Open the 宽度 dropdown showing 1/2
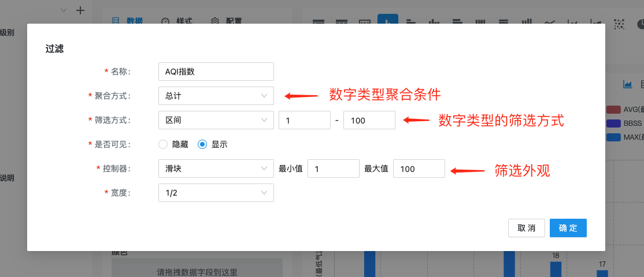Image resolution: width=644 pixels, height=277 pixels. 216,193
